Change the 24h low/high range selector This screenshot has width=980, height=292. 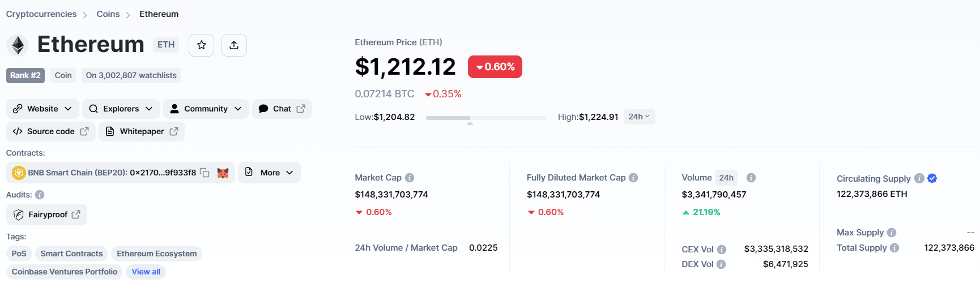(639, 117)
